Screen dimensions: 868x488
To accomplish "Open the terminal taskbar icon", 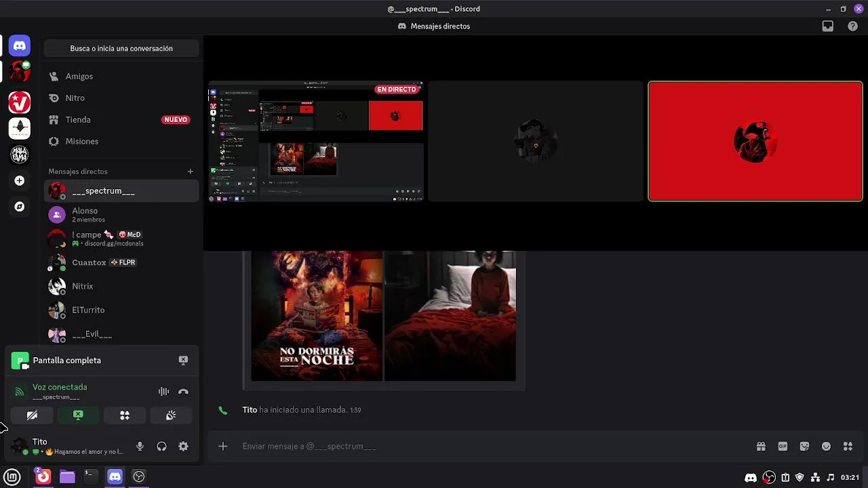I will (x=90, y=476).
